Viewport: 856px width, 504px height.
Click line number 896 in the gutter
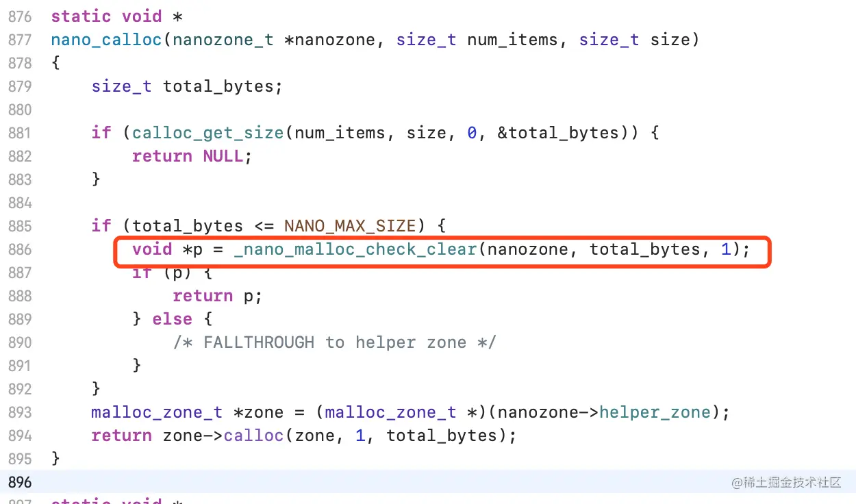pyautogui.click(x=20, y=482)
